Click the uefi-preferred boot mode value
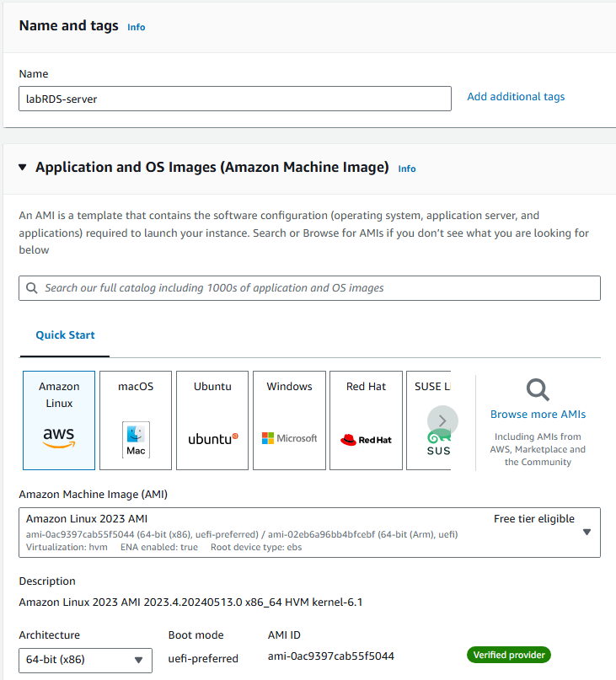Viewport: 616px width, 680px height. point(203,659)
